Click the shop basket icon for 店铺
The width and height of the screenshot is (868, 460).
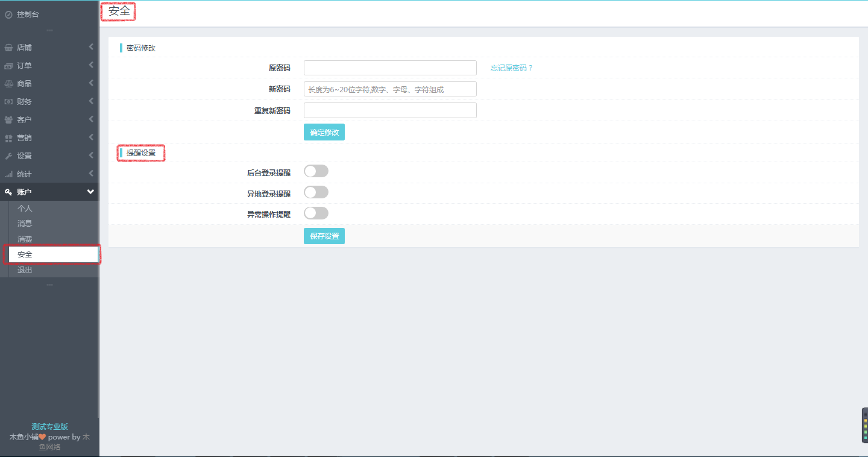tap(8, 48)
